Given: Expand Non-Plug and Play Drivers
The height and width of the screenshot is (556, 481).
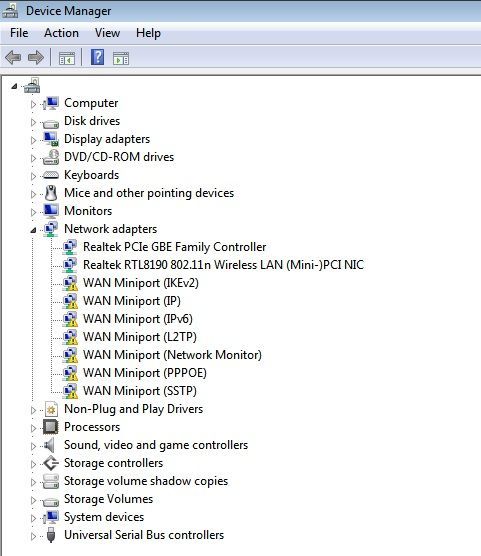Looking at the screenshot, I should coord(33,411).
